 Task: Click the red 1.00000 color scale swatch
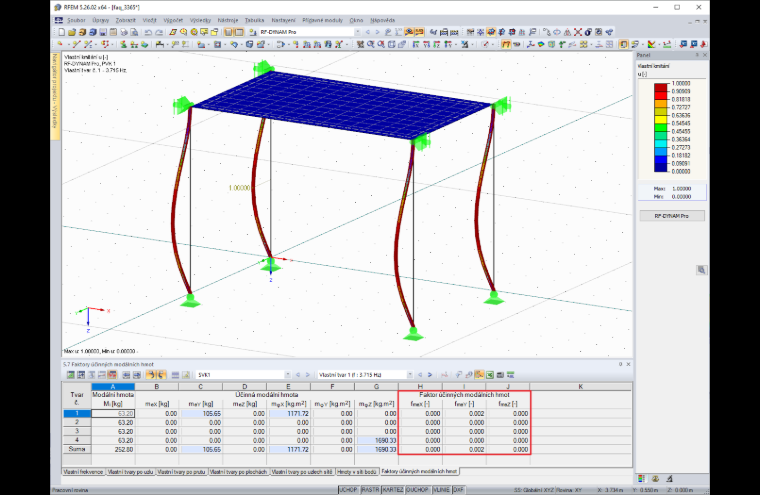[661, 87]
